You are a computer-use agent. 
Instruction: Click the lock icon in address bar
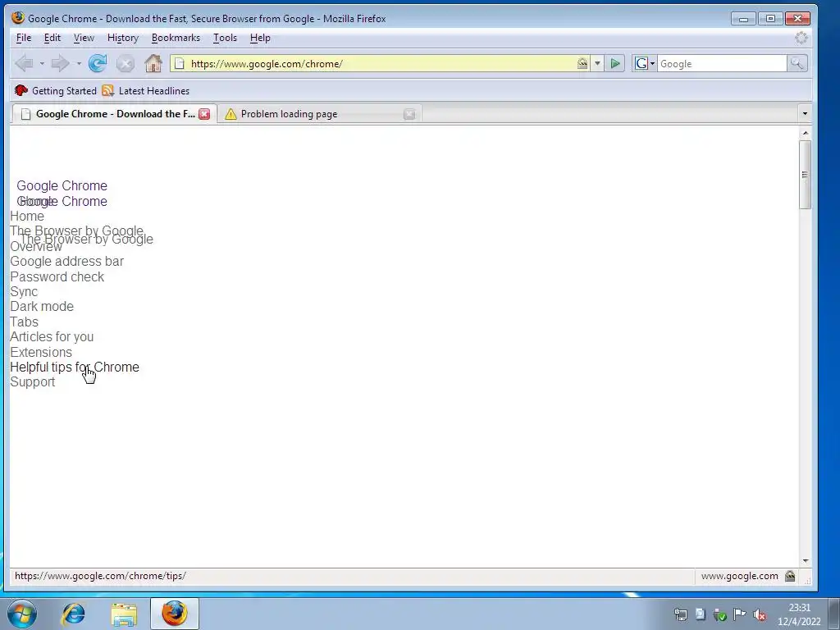[582, 63]
